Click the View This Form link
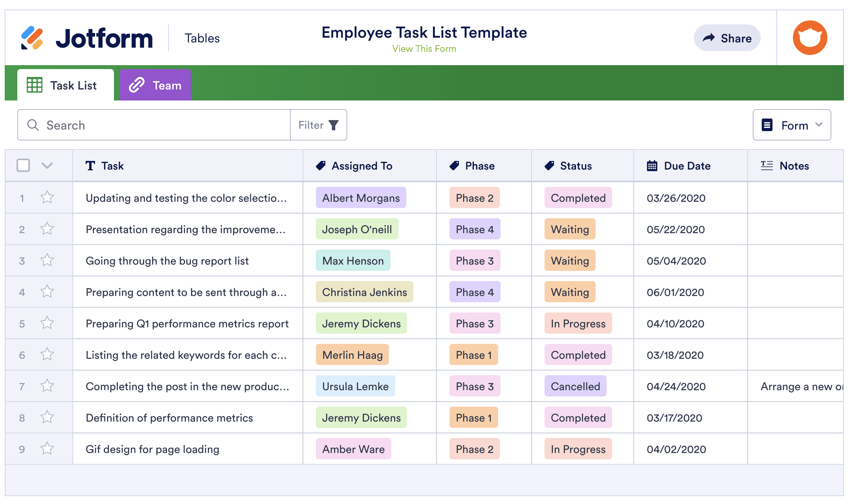 point(424,49)
